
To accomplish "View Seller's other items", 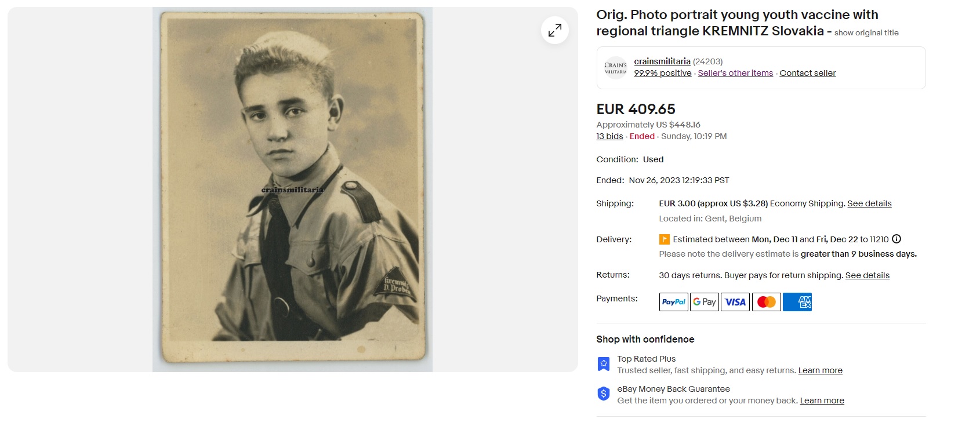I will 735,73.
